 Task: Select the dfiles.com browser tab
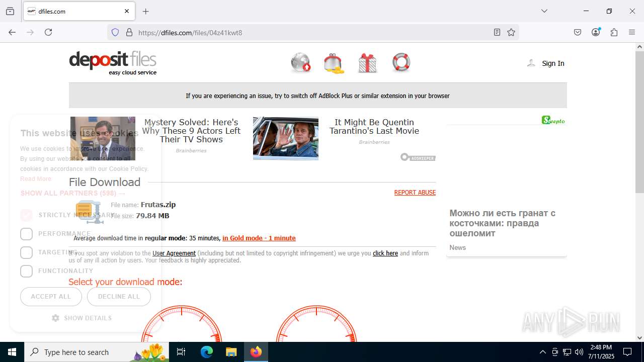pos(78,11)
